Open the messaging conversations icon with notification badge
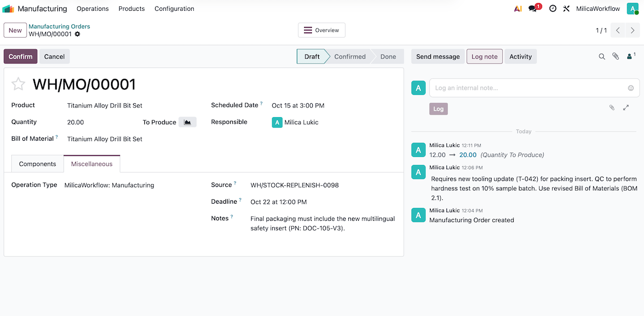Image resolution: width=644 pixels, height=316 pixels. pyautogui.click(x=533, y=8)
